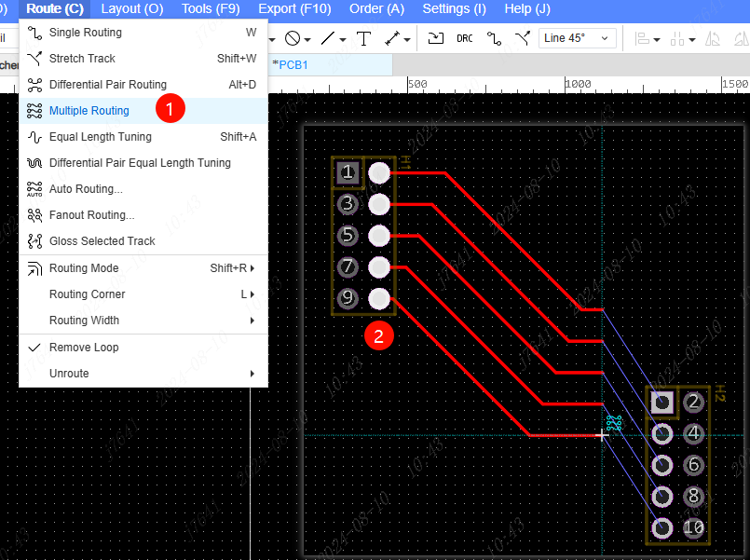Viewport: 750px width, 560px height.
Task: Open the align objects tool
Action: pos(643,38)
